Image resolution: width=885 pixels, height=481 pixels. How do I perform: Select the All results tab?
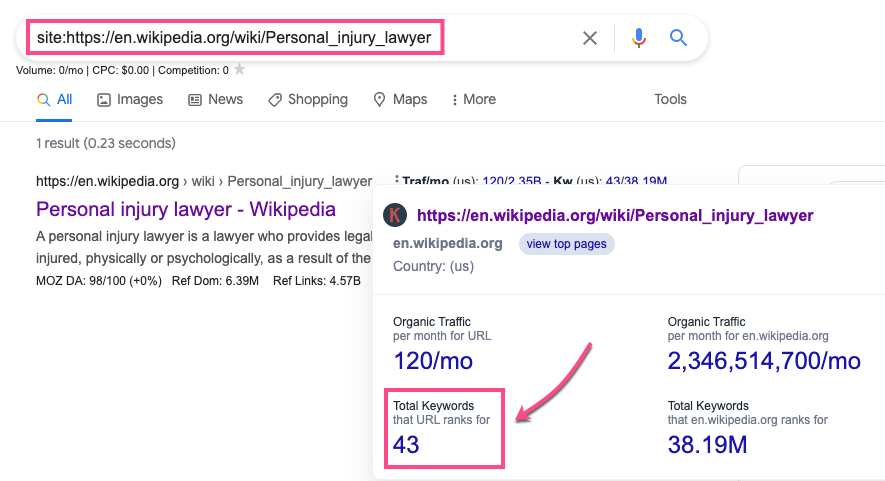pyautogui.click(x=54, y=99)
